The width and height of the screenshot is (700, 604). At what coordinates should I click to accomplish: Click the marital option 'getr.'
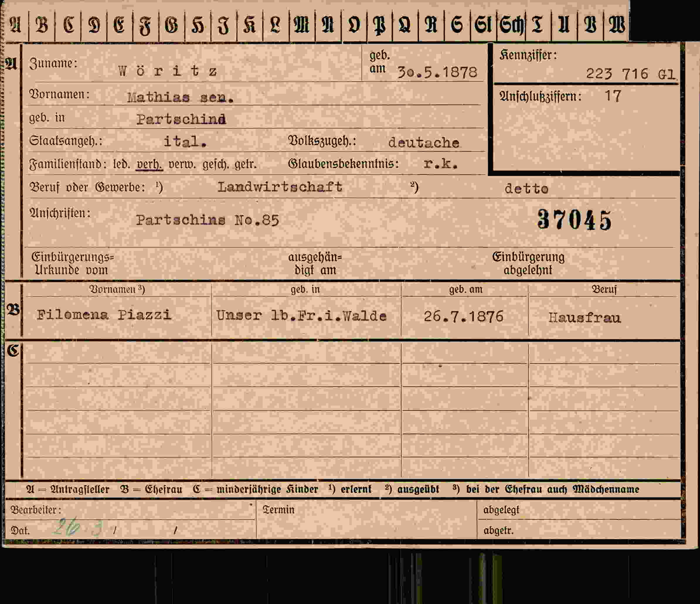pos(246,164)
